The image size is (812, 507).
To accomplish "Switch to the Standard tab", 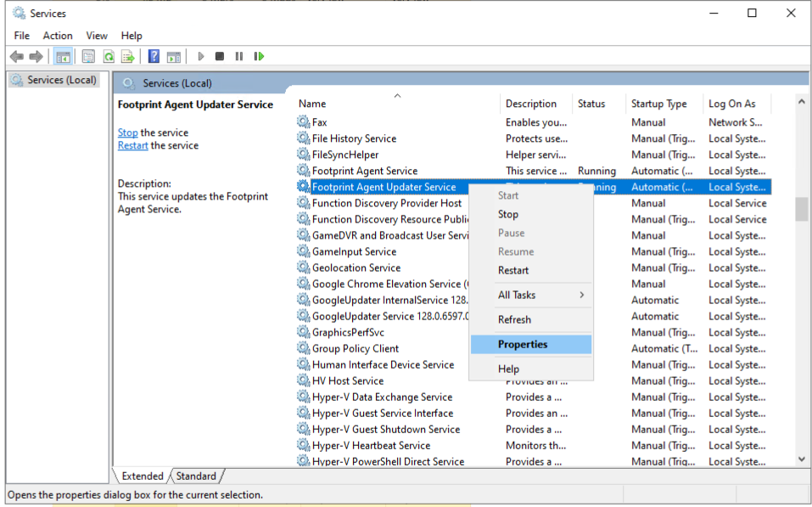I will tap(196, 476).
